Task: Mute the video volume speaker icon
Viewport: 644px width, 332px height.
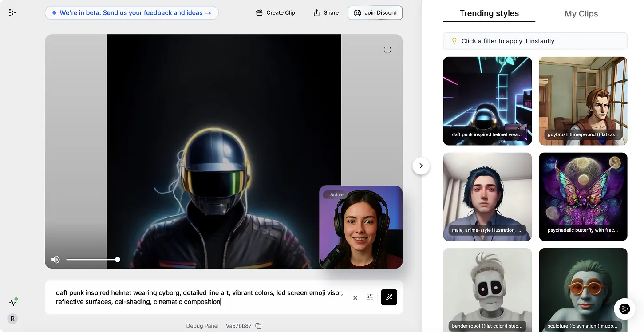Action: [55, 260]
